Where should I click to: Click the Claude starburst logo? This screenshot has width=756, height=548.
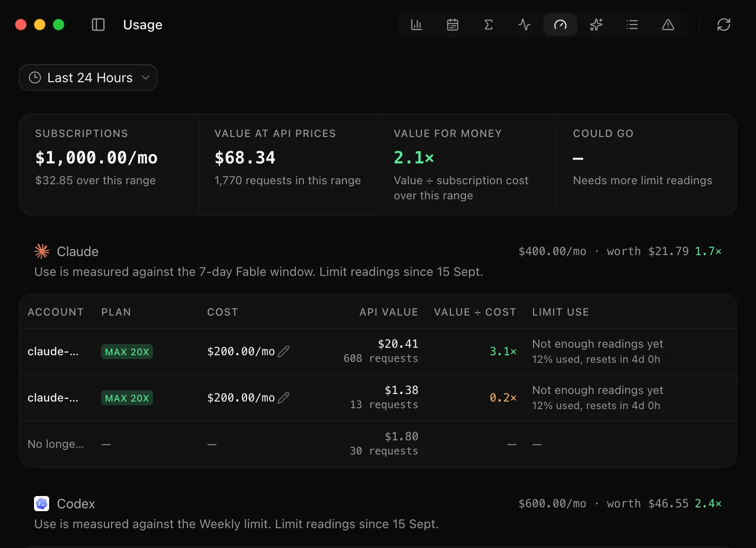pyautogui.click(x=42, y=251)
